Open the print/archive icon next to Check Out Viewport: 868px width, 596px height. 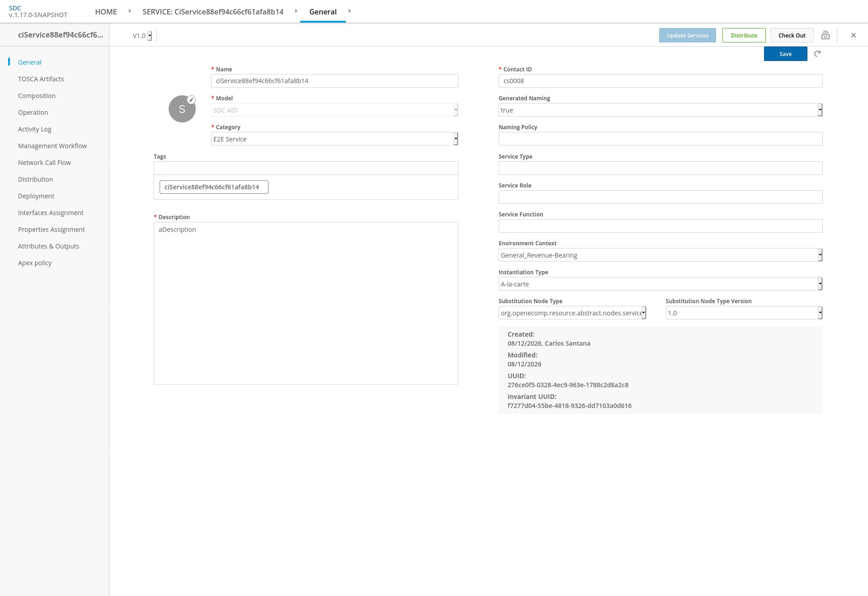826,35
